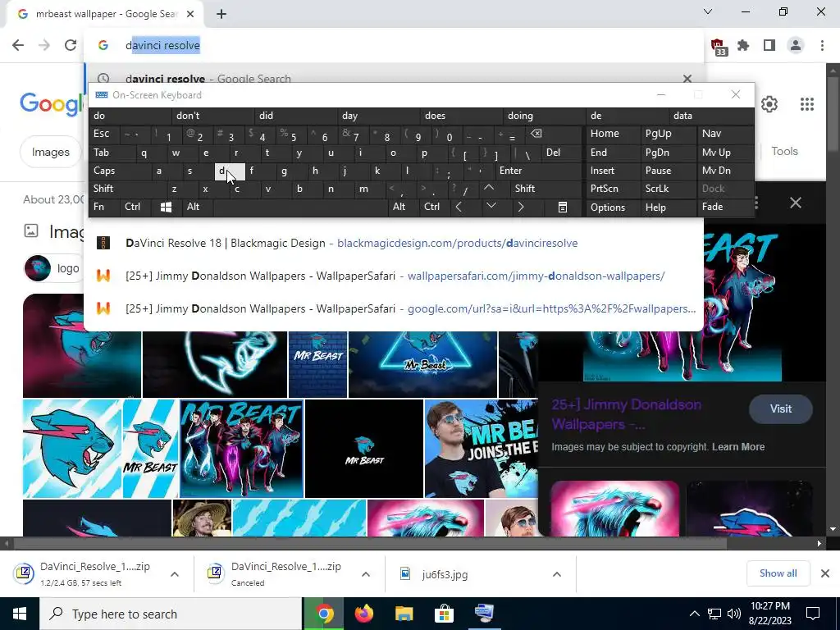
Task: Click the Options key on keyboard
Action: (x=613, y=208)
